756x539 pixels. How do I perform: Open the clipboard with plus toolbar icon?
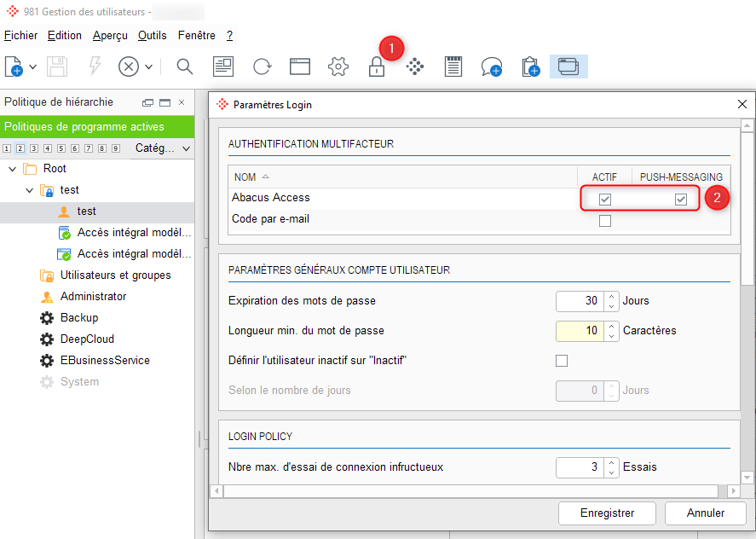click(x=530, y=67)
